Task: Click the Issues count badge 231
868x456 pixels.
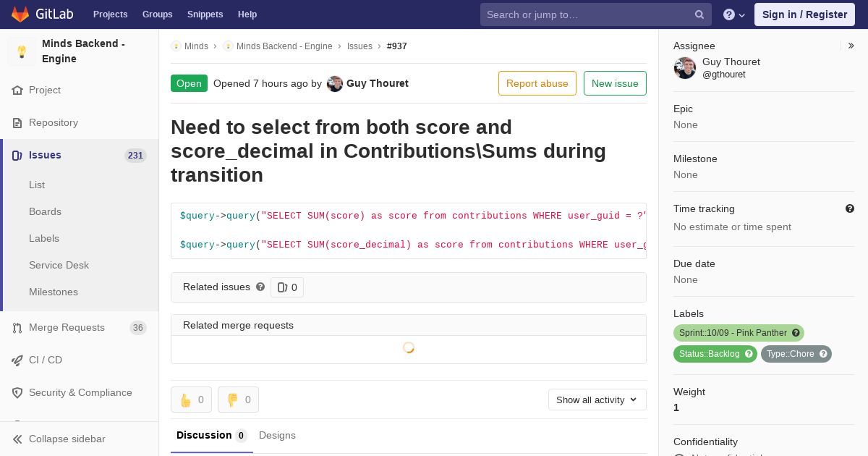Action: 135,156
